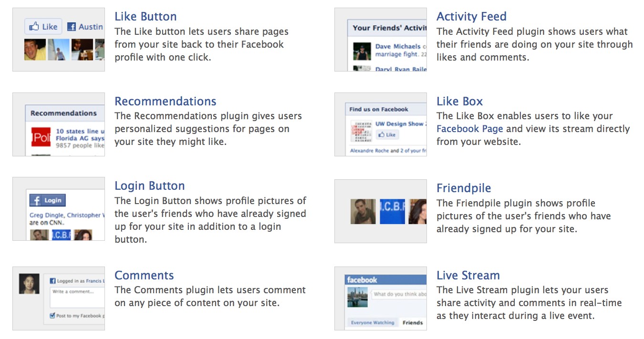Click the thumbs-up Like button in preview
The height and width of the screenshot is (339, 644).
42,27
